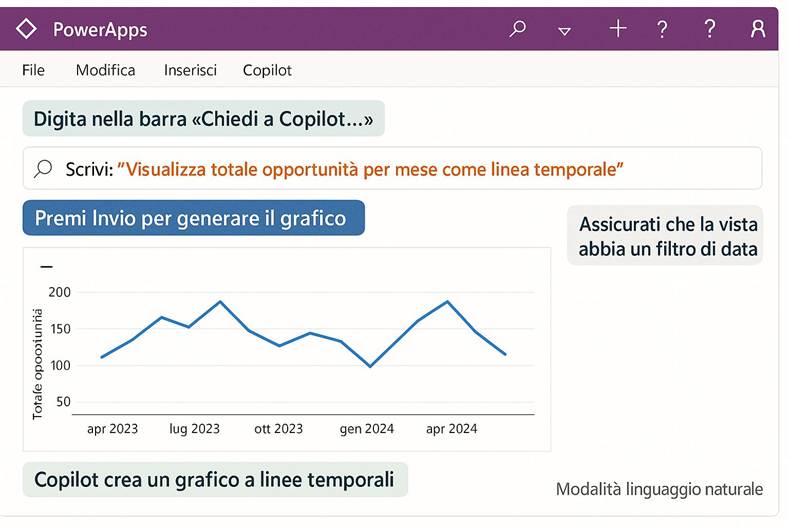Viewport: 789px width, 526px height.
Task: Open the Modifica menu
Action: (105, 70)
